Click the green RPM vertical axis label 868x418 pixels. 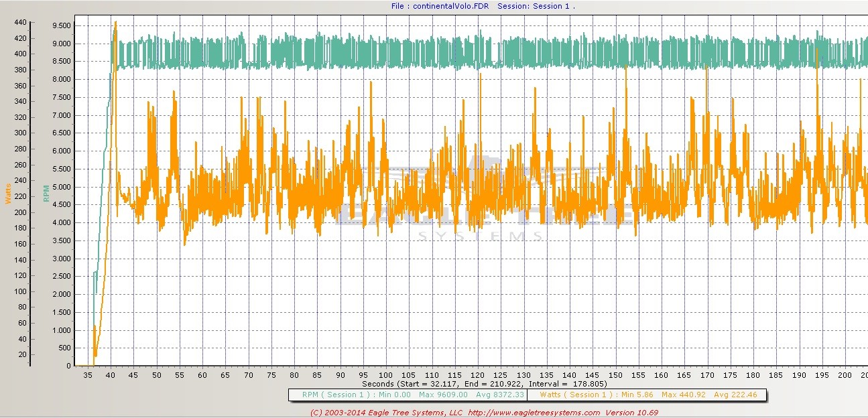tap(46, 194)
